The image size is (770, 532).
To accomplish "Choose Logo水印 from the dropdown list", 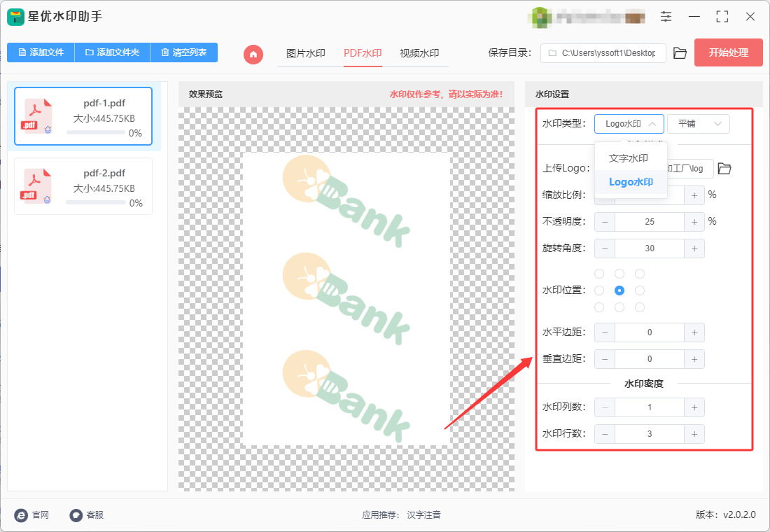I will (x=631, y=182).
